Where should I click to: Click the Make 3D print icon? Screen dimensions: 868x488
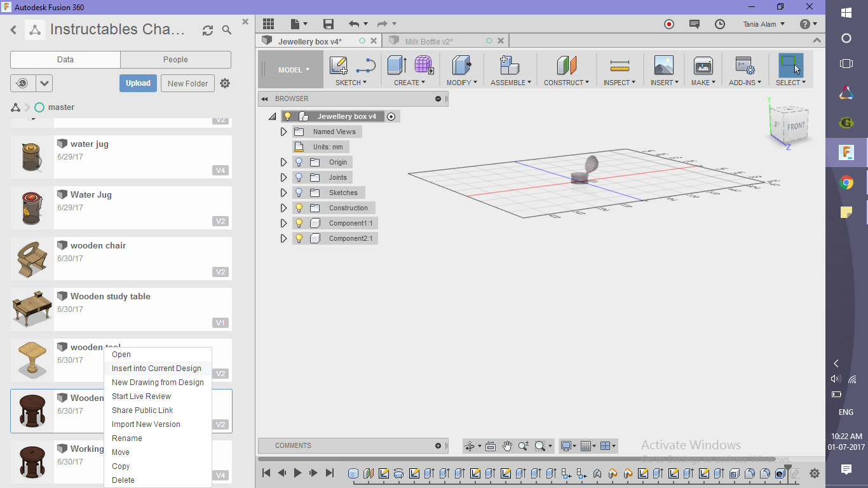click(703, 65)
